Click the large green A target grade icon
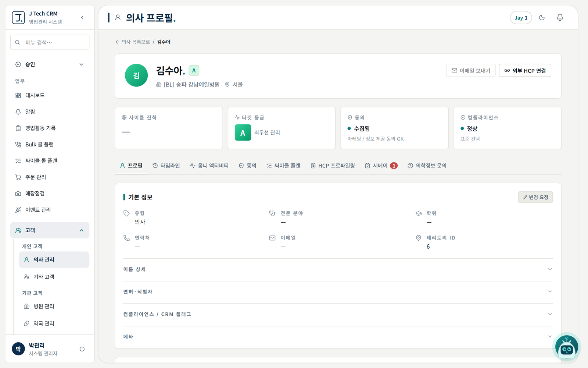588x368 pixels. [243, 132]
